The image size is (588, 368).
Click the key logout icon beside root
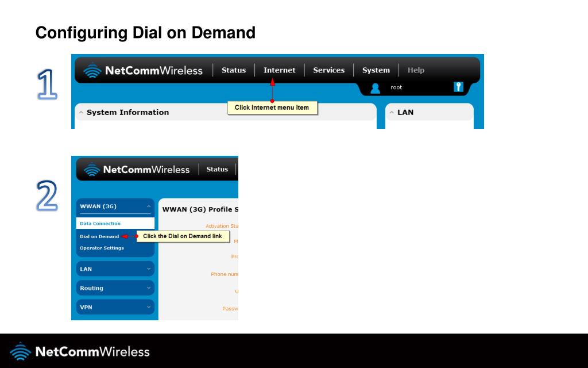[x=458, y=87]
